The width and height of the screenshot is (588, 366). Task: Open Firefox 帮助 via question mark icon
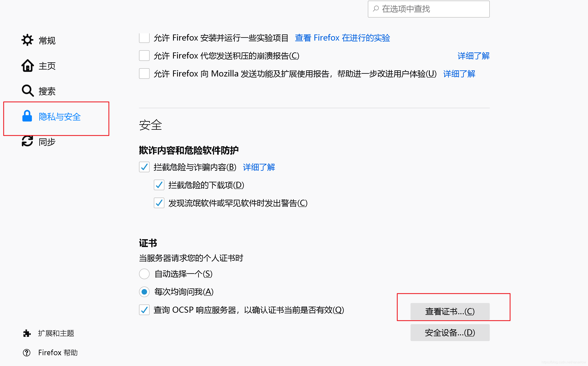[27, 353]
